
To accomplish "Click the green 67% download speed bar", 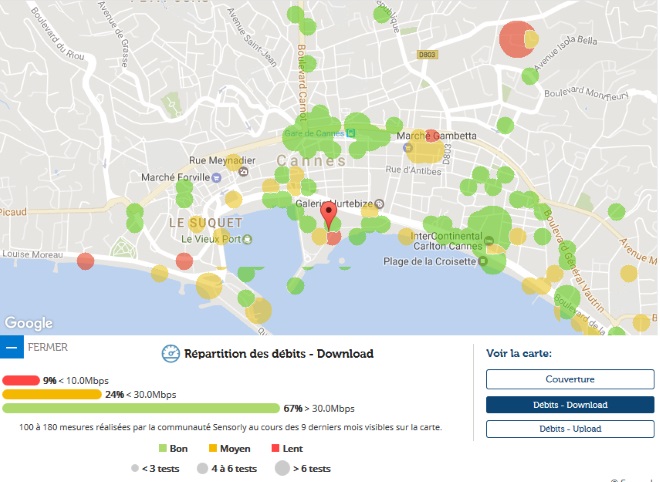I will pyautogui.click(x=141, y=408).
